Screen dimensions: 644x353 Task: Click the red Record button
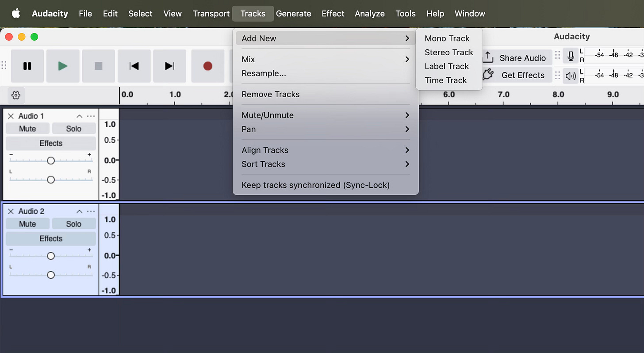208,66
